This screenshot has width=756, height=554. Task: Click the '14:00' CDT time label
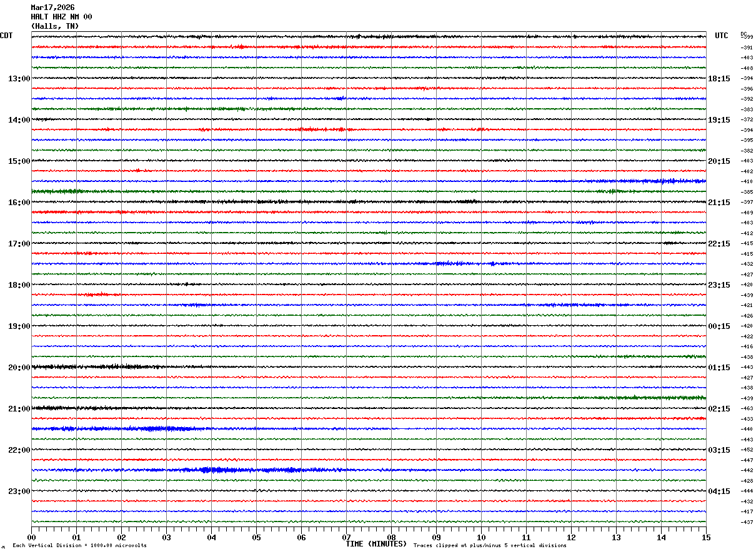coord(19,120)
